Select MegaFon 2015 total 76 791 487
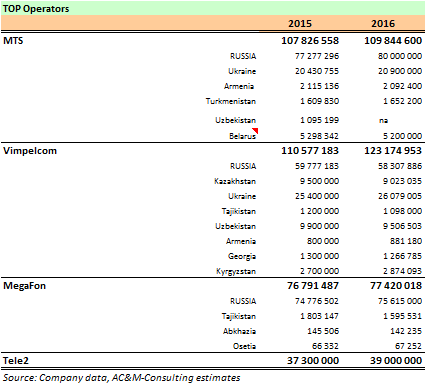 point(313,286)
